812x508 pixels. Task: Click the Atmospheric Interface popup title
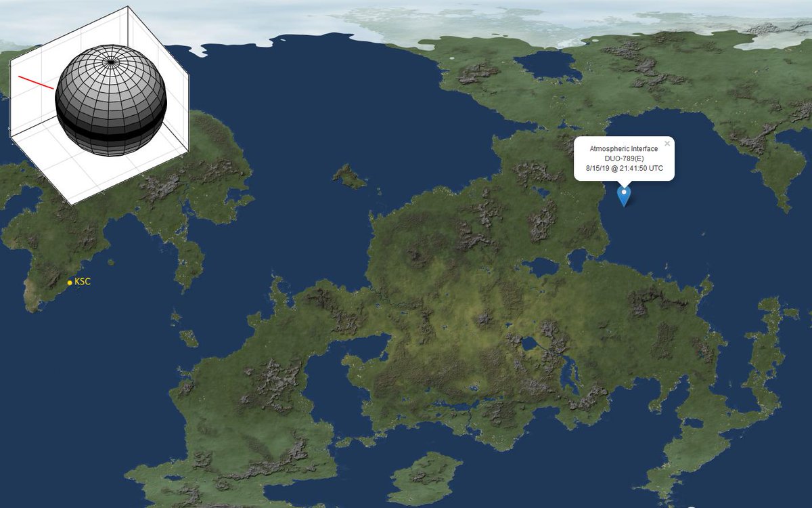tap(624, 149)
